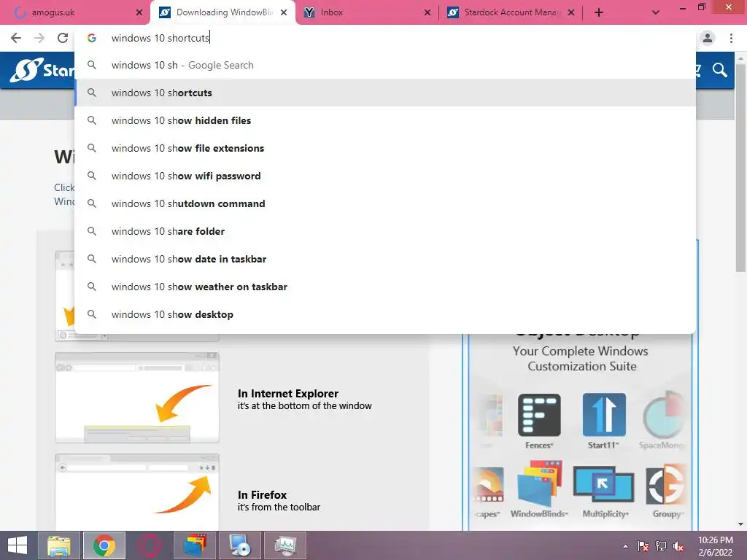Pick 'windows 10 shutdown command' suggestion
This screenshot has height=560, width=747.
click(x=385, y=203)
